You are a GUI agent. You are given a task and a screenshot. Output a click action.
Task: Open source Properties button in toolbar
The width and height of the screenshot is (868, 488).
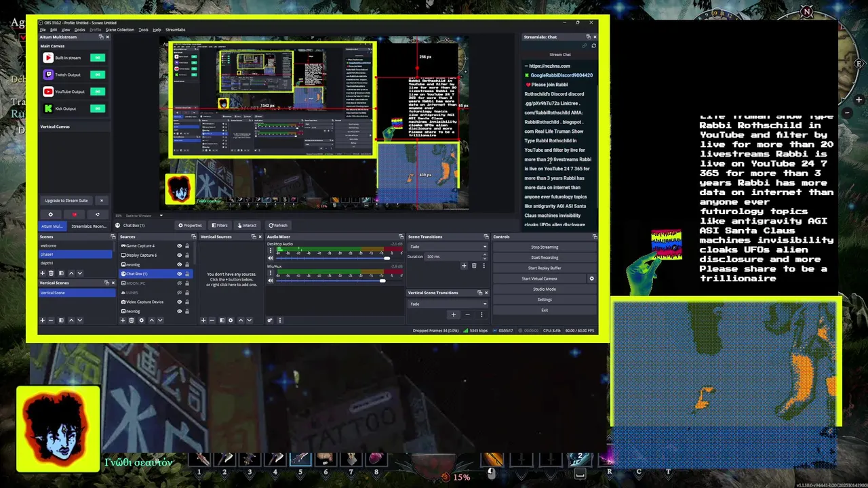(190, 225)
